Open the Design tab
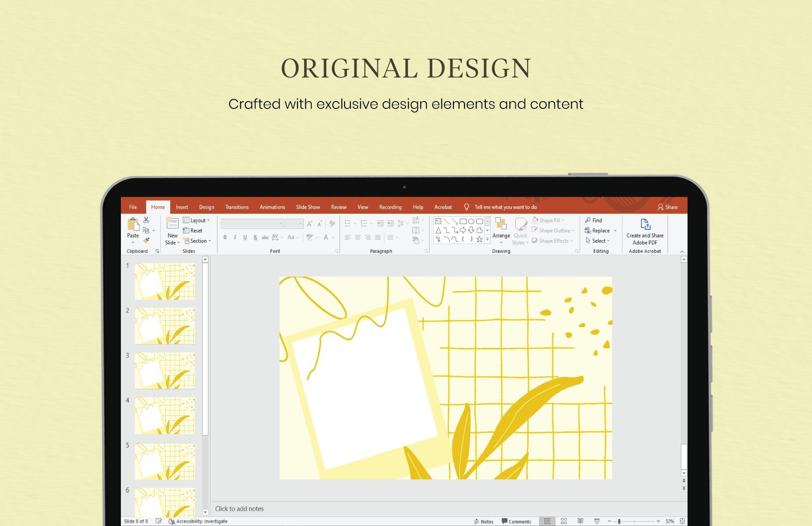The height and width of the screenshot is (526, 812). [x=206, y=207]
